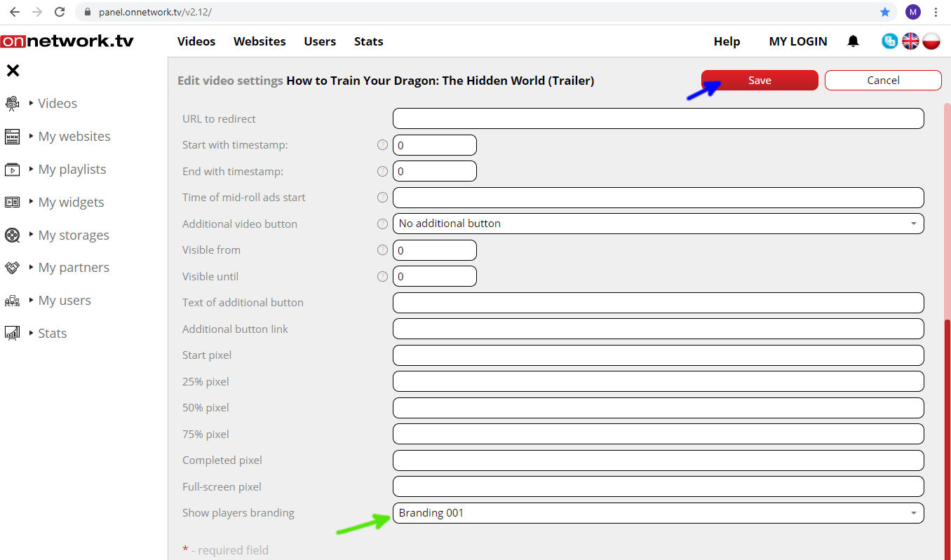Click help circle beside Visible until

pyautogui.click(x=382, y=276)
